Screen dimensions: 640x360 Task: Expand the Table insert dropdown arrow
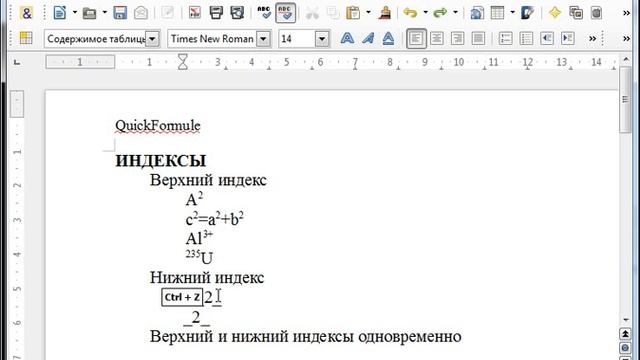coord(512,13)
